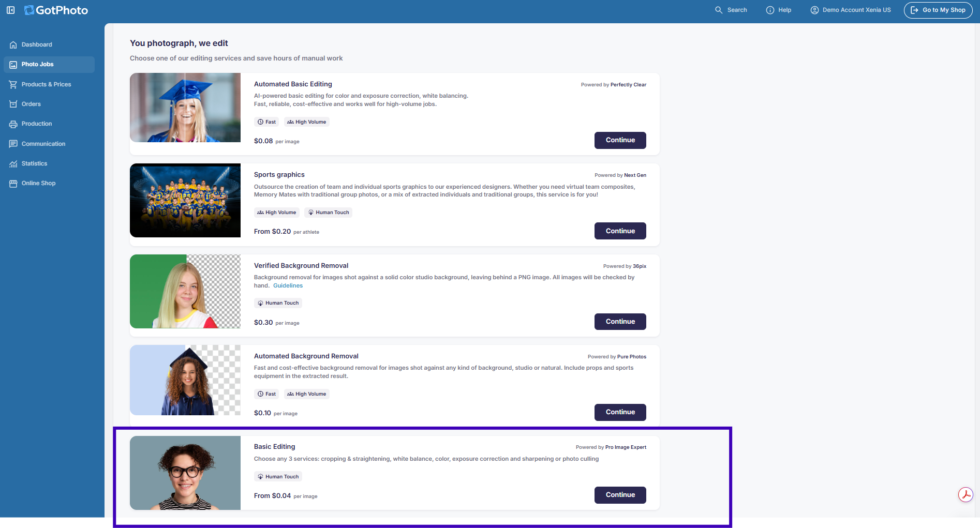Click the Help info circle icon
This screenshot has height=528, width=980.
point(770,10)
